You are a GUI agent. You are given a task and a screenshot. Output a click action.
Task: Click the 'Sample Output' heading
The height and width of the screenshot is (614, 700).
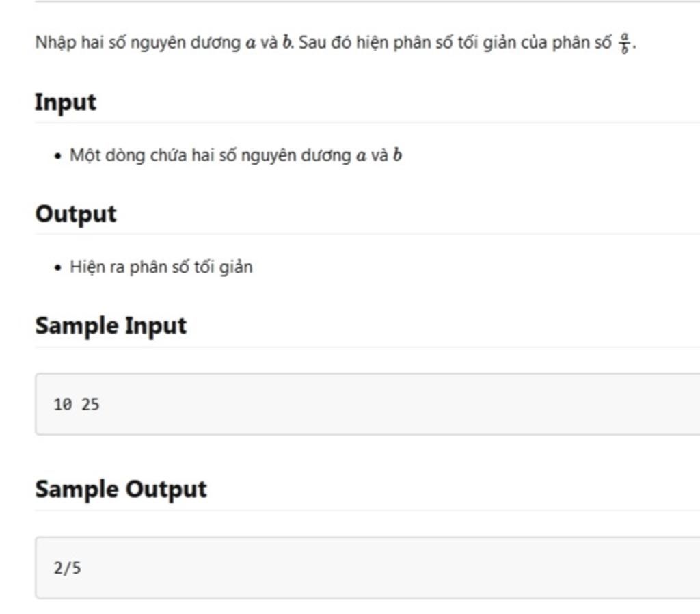pyautogui.click(x=121, y=490)
